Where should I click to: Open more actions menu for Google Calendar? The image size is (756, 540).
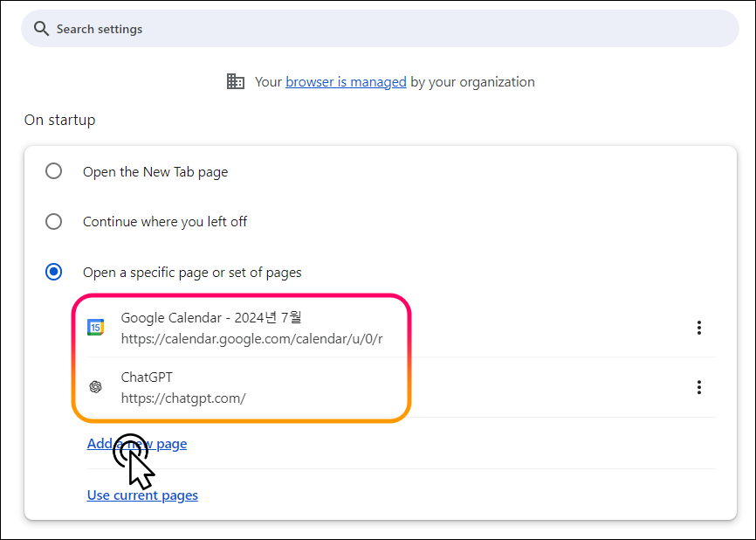[698, 328]
